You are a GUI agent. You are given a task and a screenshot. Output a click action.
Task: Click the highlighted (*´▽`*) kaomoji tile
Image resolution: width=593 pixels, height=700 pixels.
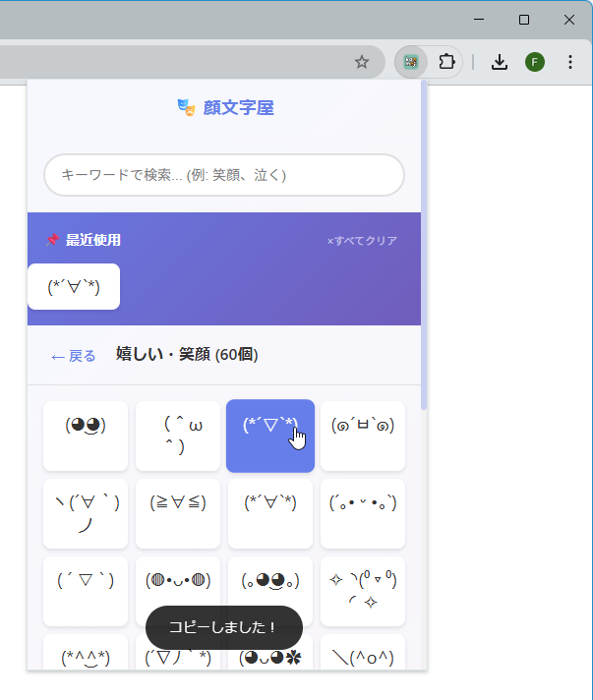(270, 436)
